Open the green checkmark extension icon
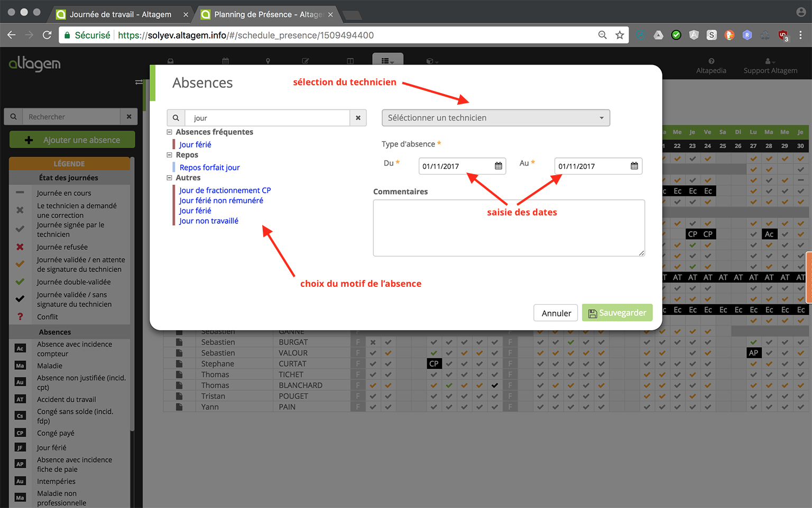This screenshot has height=508, width=812. coord(676,35)
